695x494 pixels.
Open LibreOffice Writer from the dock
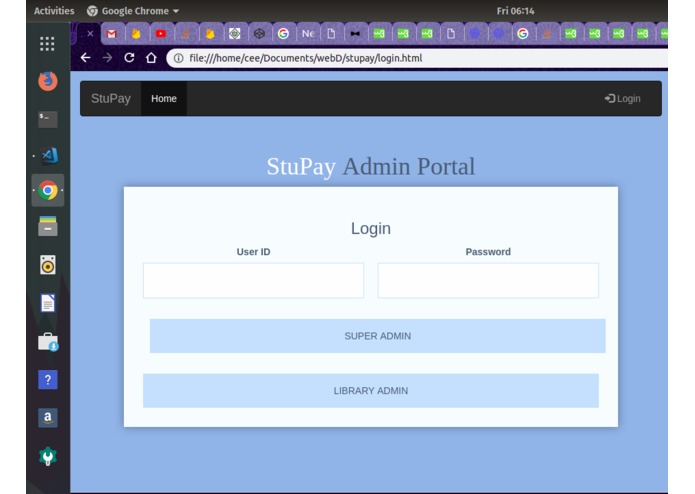click(x=47, y=303)
